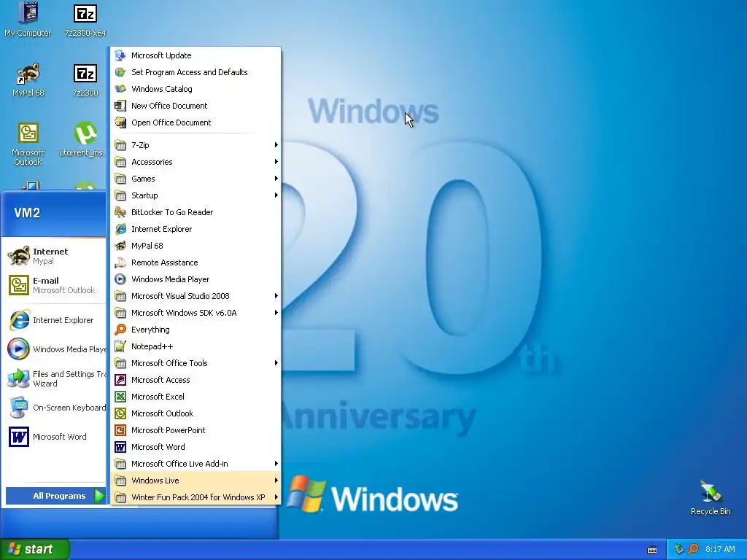Click the Start button
Viewport: 747px width, 560px height.
(x=34, y=549)
